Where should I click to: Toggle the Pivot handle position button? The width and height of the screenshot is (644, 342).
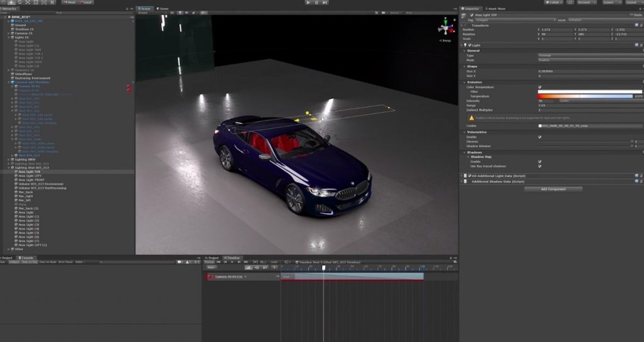coord(70,3)
